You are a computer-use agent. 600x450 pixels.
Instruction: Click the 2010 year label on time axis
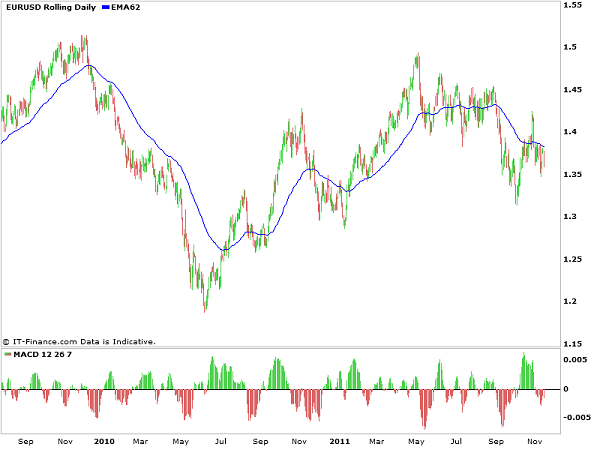(104, 441)
